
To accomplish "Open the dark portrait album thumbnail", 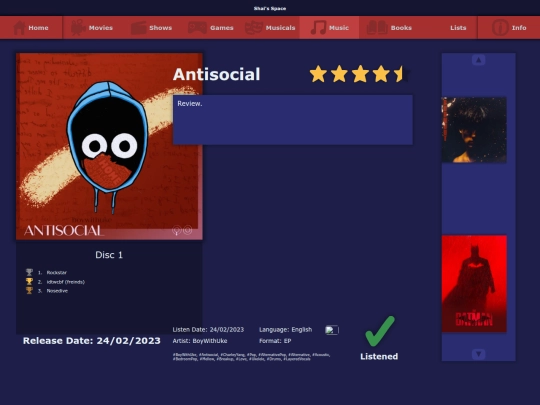I will [x=474, y=130].
